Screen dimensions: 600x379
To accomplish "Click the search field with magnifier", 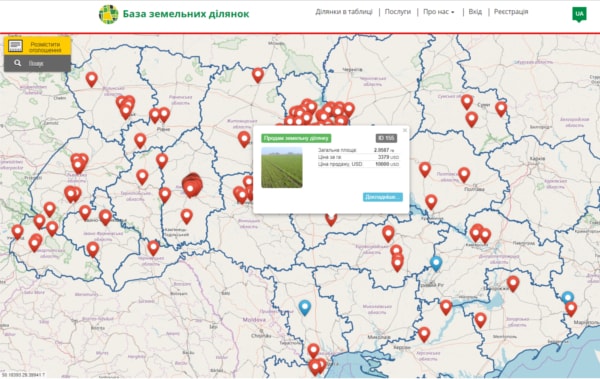I will pyautogui.click(x=38, y=64).
